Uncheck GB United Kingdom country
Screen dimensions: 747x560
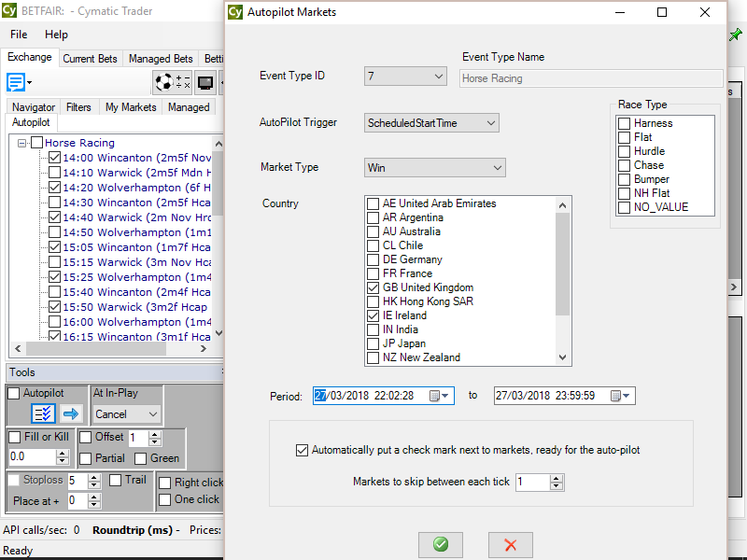[373, 287]
